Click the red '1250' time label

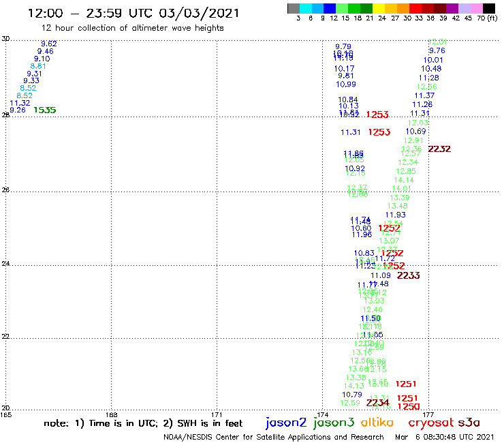click(x=409, y=407)
